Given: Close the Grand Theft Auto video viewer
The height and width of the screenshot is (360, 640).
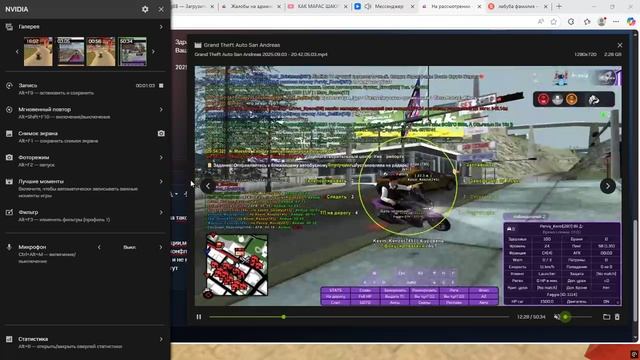Looking at the screenshot, I should (x=620, y=45).
